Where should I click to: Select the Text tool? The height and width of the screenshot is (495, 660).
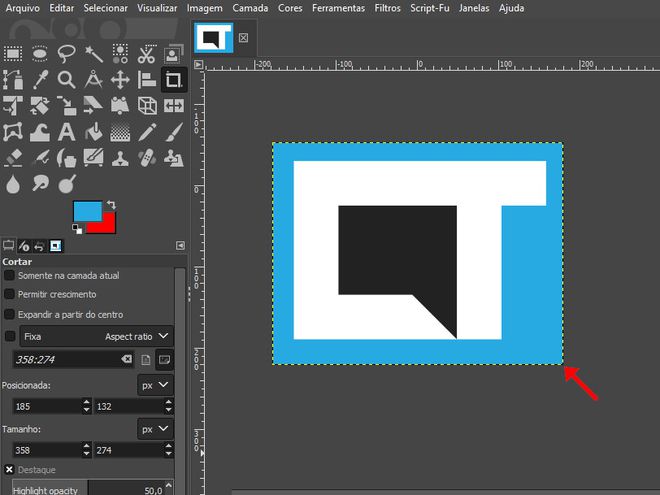click(x=67, y=132)
